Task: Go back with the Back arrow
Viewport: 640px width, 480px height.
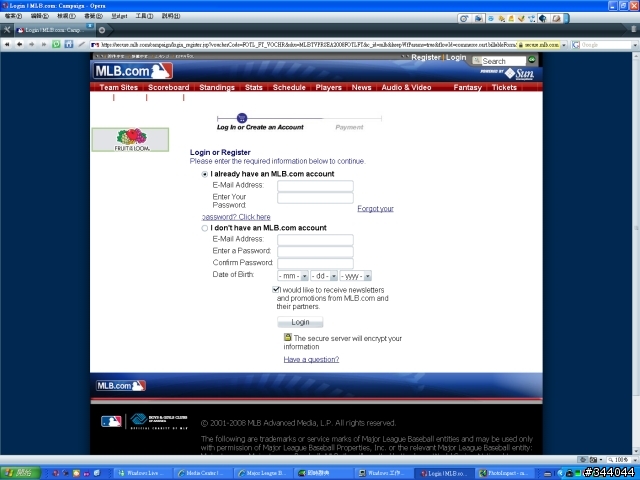Action: coord(19,44)
